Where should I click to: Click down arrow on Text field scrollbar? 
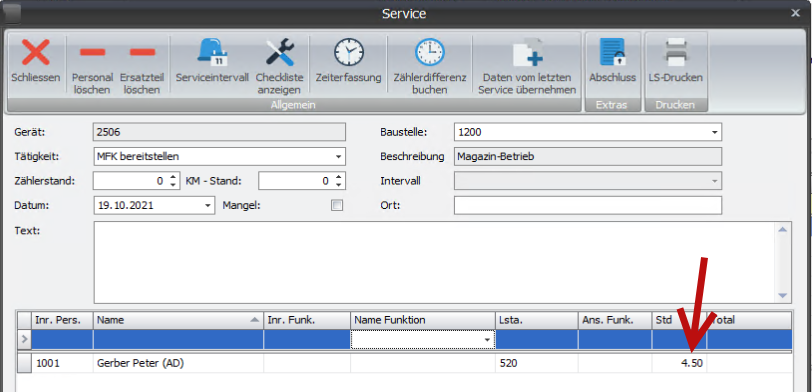coord(782,296)
